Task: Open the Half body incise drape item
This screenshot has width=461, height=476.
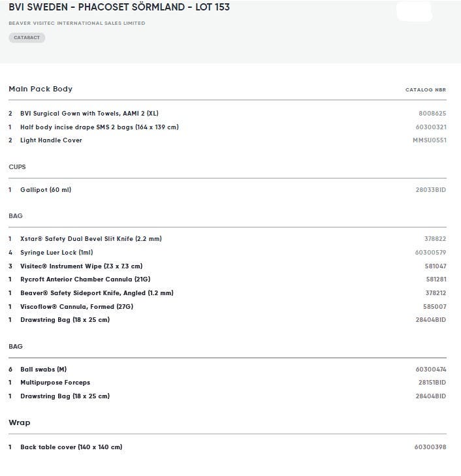Action: click(x=99, y=127)
